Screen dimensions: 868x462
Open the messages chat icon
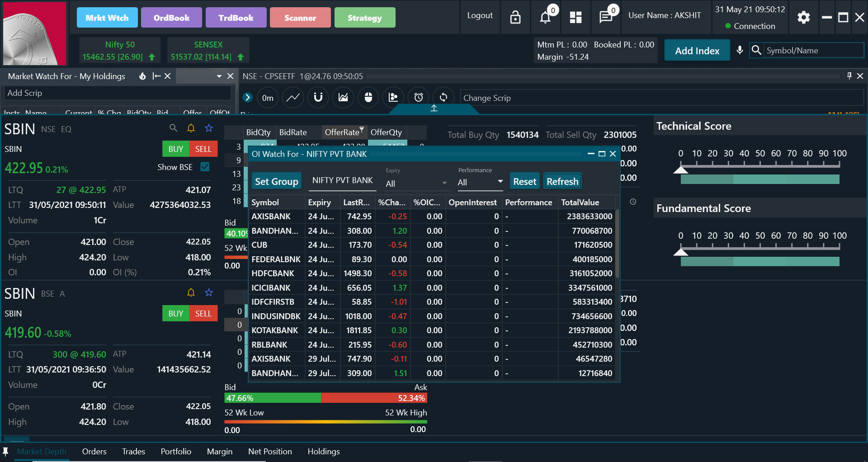pyautogui.click(x=605, y=17)
